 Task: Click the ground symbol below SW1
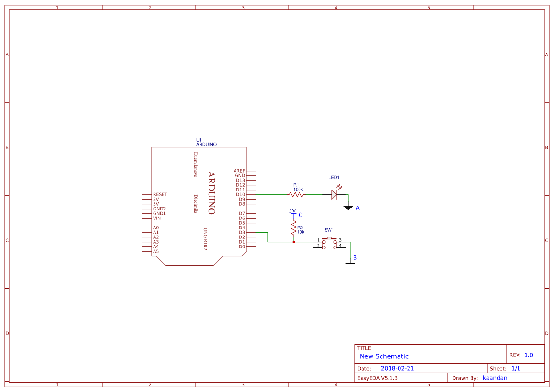(351, 264)
